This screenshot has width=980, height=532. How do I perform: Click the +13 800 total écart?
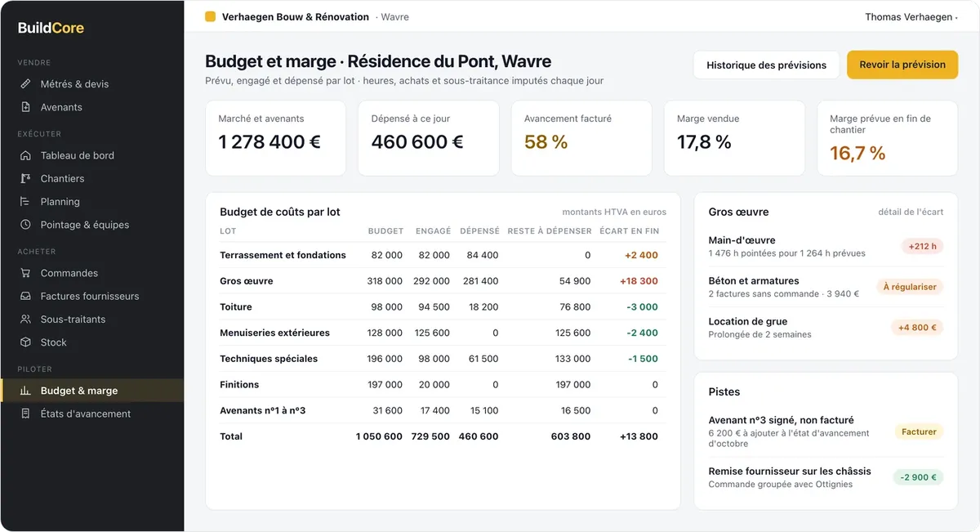(639, 436)
